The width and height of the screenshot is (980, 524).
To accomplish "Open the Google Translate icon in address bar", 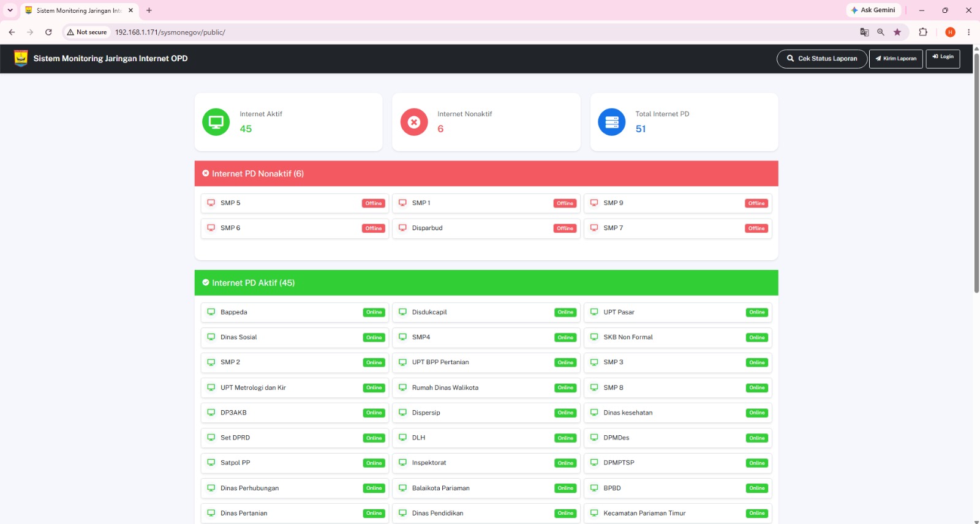I will (864, 32).
